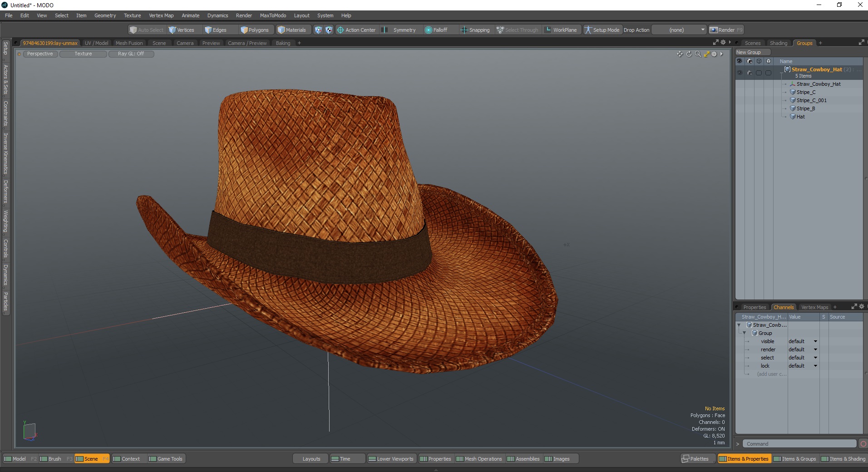The width and height of the screenshot is (868, 472).
Task: Click the Stripe_C mesh cube icon
Action: [x=793, y=92]
